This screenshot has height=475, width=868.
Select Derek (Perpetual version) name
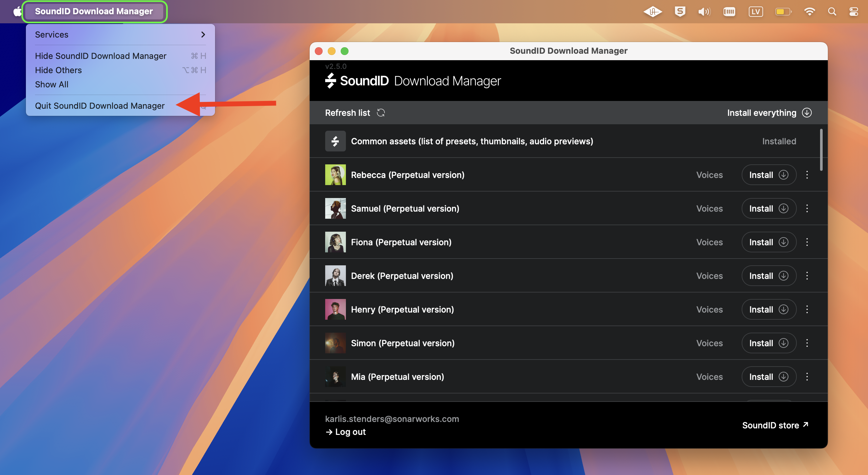402,276
